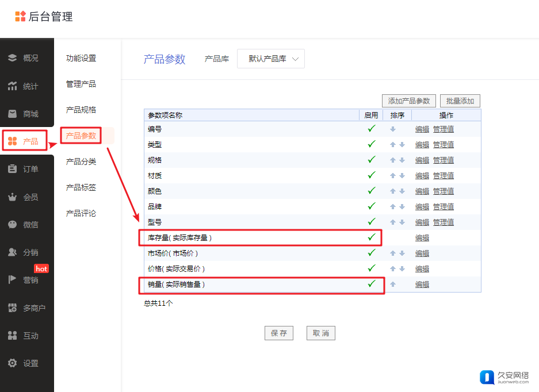The height and width of the screenshot is (392, 539).
Task: Click the 概况 layers icon in sidebar
Action: [12, 58]
